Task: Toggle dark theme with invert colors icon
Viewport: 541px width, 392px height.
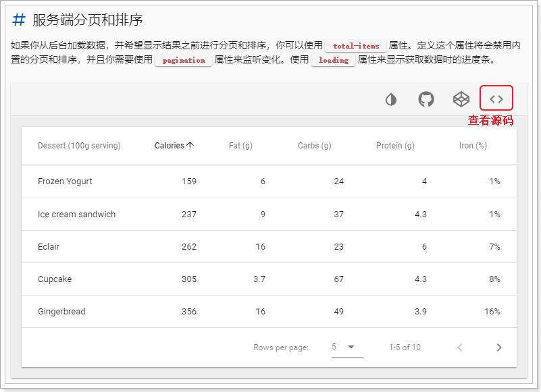Action: pyautogui.click(x=391, y=99)
